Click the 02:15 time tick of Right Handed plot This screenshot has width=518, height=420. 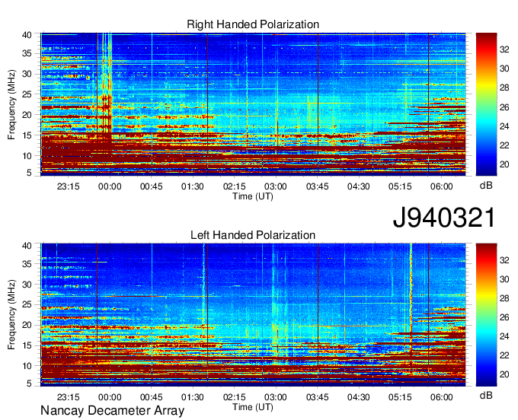click(234, 186)
